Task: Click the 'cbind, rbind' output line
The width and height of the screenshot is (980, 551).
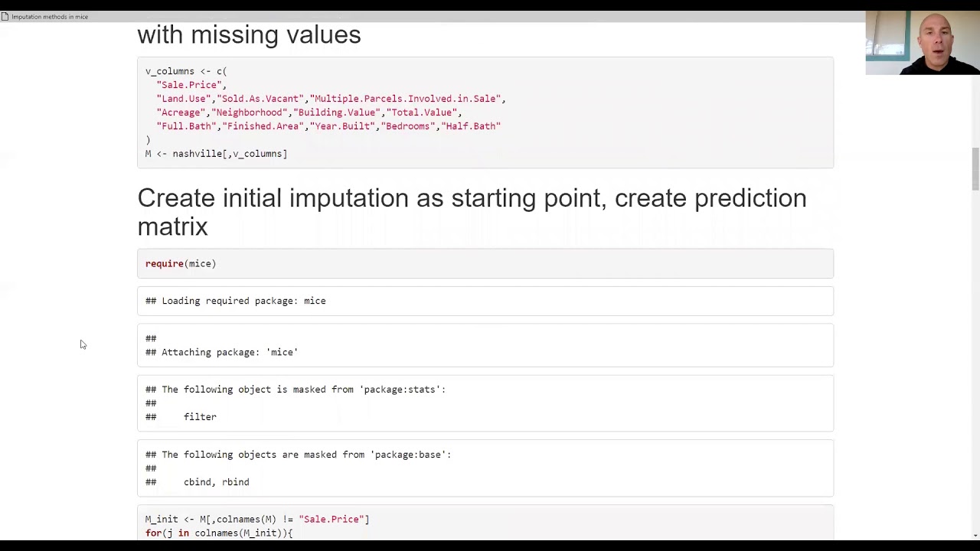Action: pyautogui.click(x=217, y=482)
